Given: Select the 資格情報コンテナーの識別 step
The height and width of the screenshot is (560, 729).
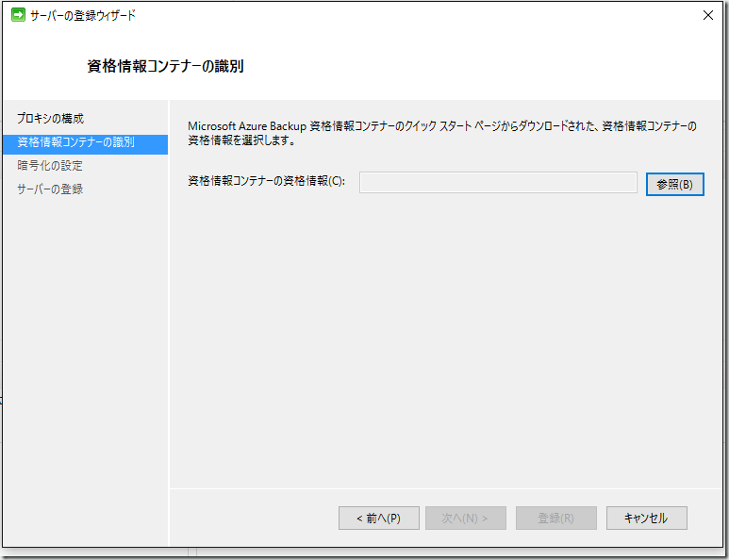Looking at the screenshot, I should click(85, 142).
